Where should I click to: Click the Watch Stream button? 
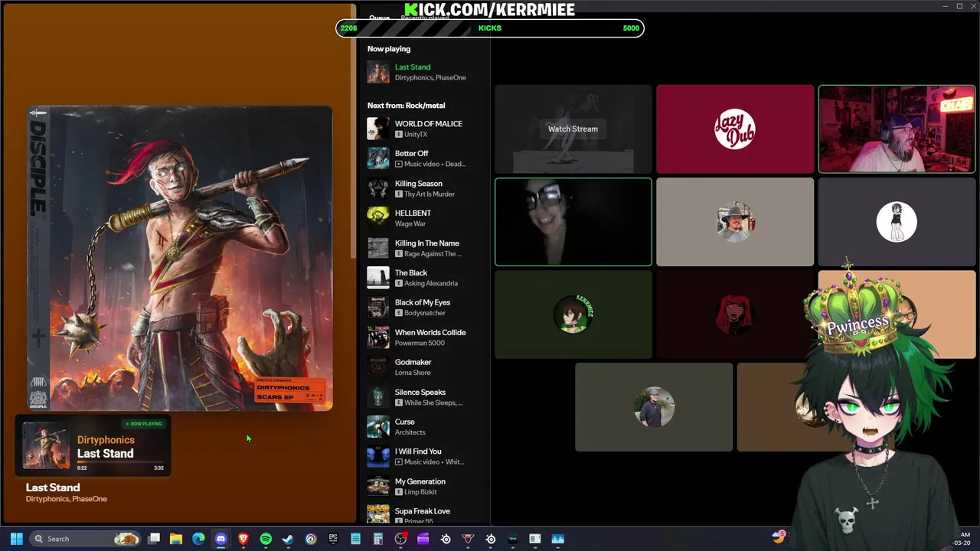coord(573,129)
